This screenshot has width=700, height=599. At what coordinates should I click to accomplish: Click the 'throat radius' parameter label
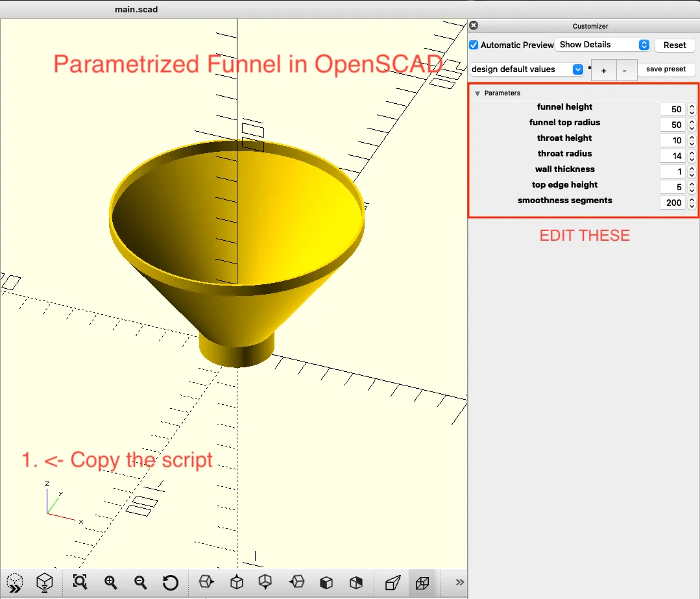[564, 154]
